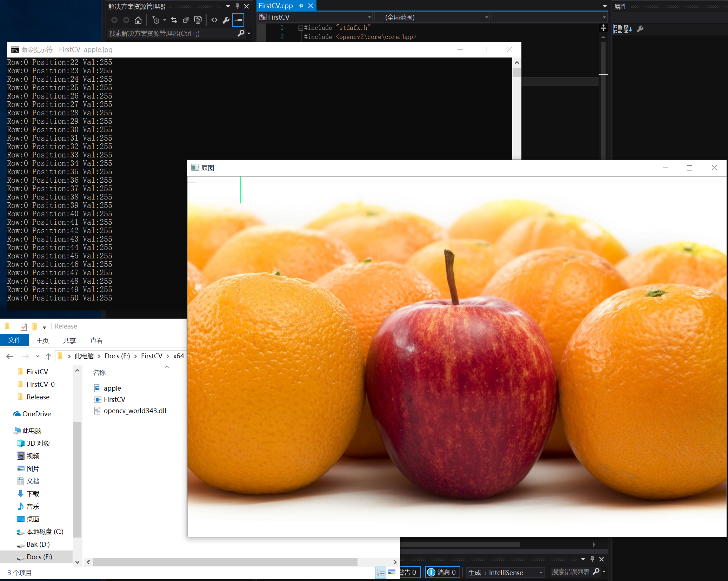Click the View Code angle-brackets icon
Image resolution: width=728 pixels, height=581 pixels.
coord(214,20)
